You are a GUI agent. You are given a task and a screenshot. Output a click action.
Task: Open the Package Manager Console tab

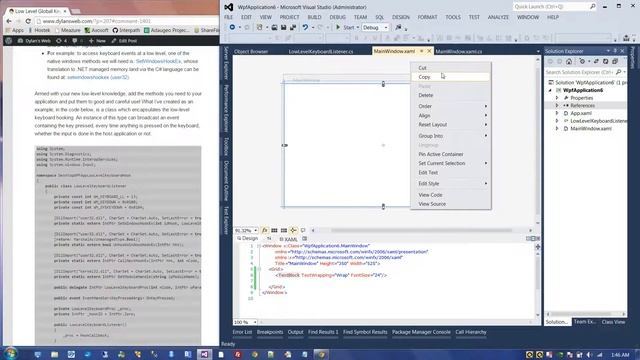(421, 332)
